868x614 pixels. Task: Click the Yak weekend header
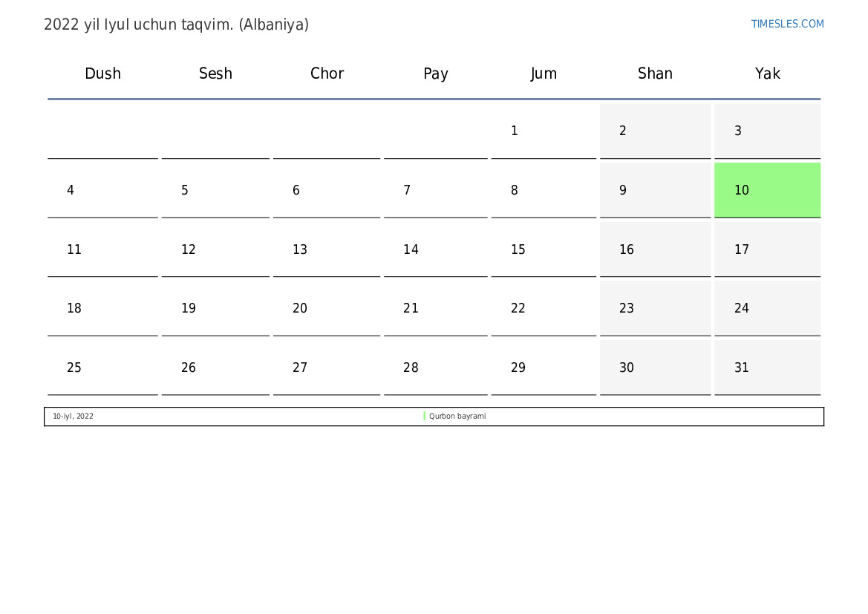767,74
